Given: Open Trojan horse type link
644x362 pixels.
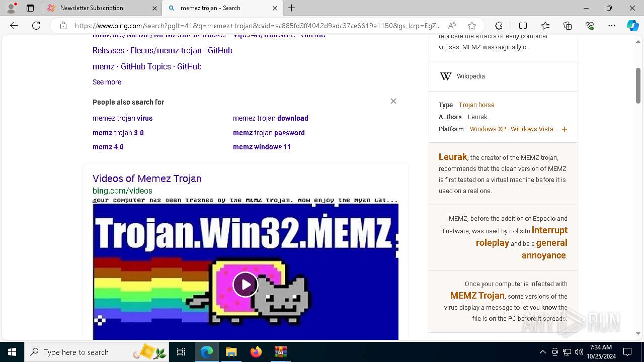Looking at the screenshot, I should coord(476,105).
